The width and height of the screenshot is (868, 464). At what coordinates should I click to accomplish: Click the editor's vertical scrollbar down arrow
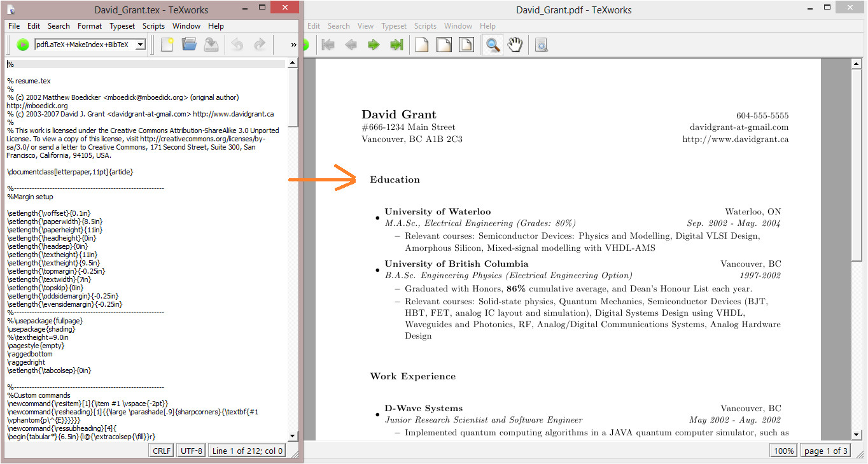[292, 436]
